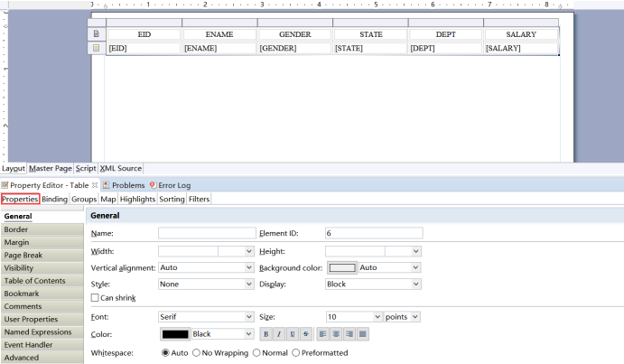Select the Filters tab

[199, 199]
